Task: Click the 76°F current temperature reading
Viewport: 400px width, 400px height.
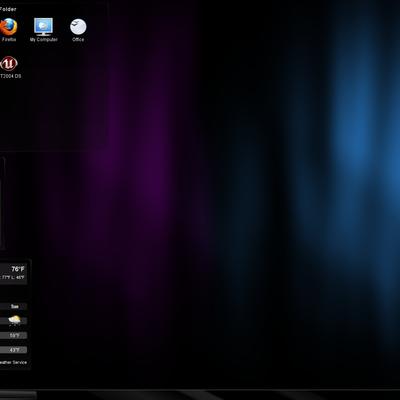Action: point(18,269)
